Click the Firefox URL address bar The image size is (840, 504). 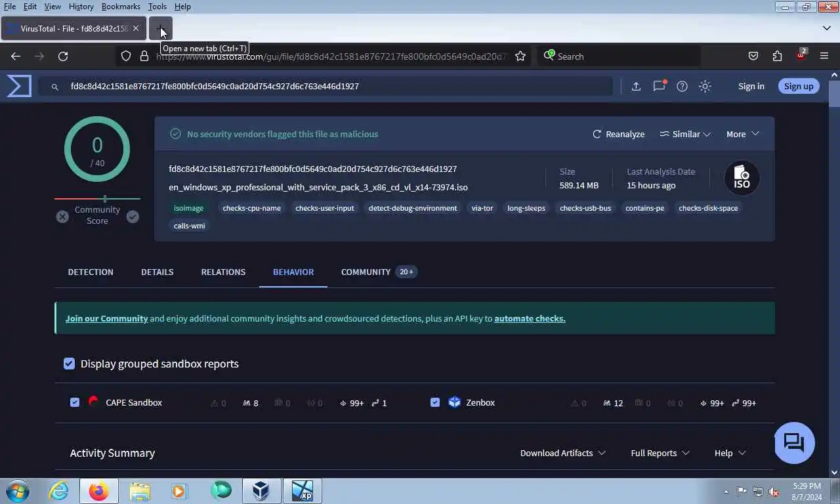[x=324, y=56]
